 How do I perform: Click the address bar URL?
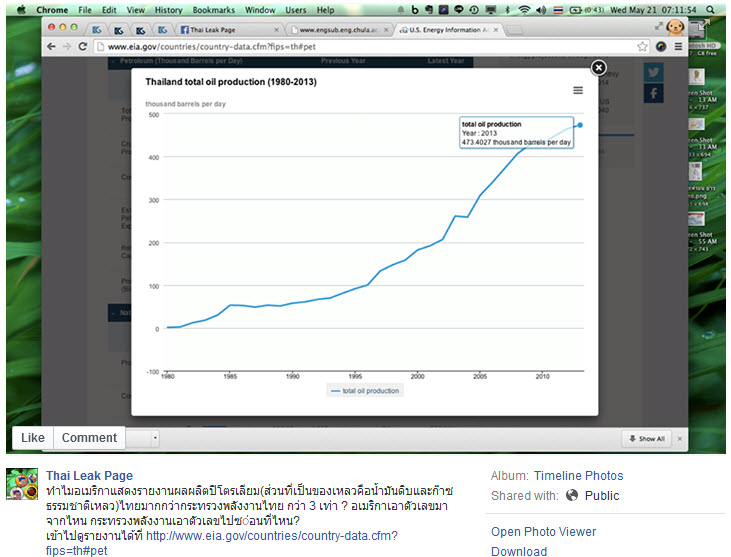pyautogui.click(x=212, y=47)
